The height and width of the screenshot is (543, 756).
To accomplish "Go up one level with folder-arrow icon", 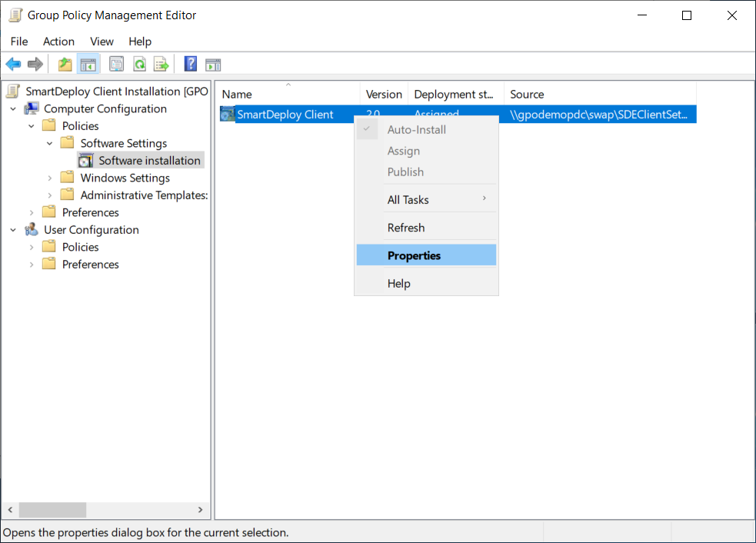I will point(65,64).
